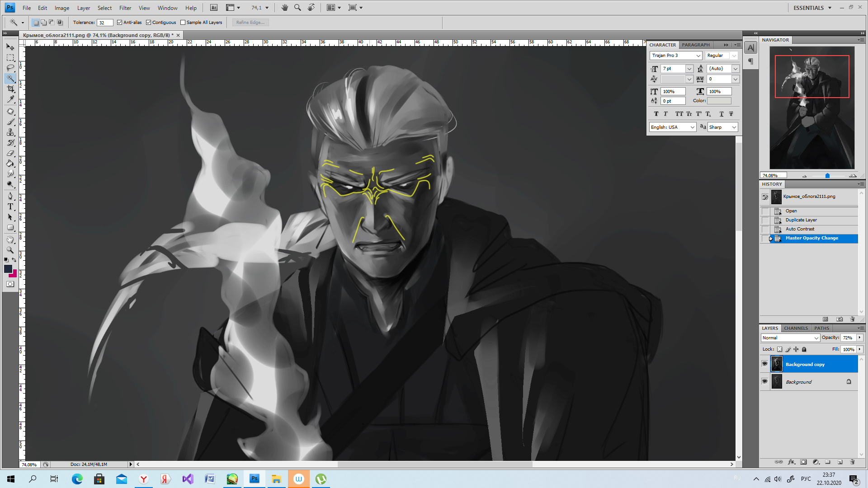Click the delete layer trash icon

(x=852, y=462)
